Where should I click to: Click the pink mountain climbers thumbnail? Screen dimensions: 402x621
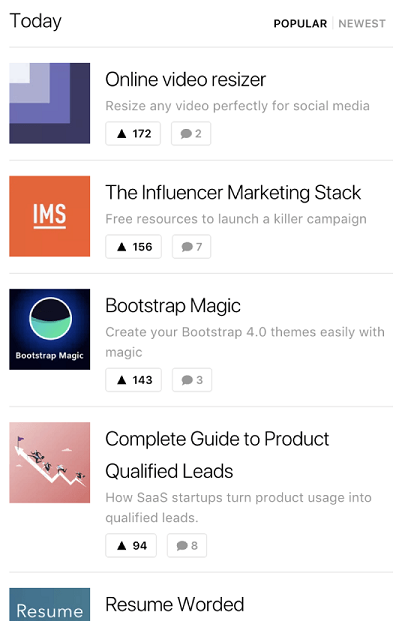coord(50,462)
